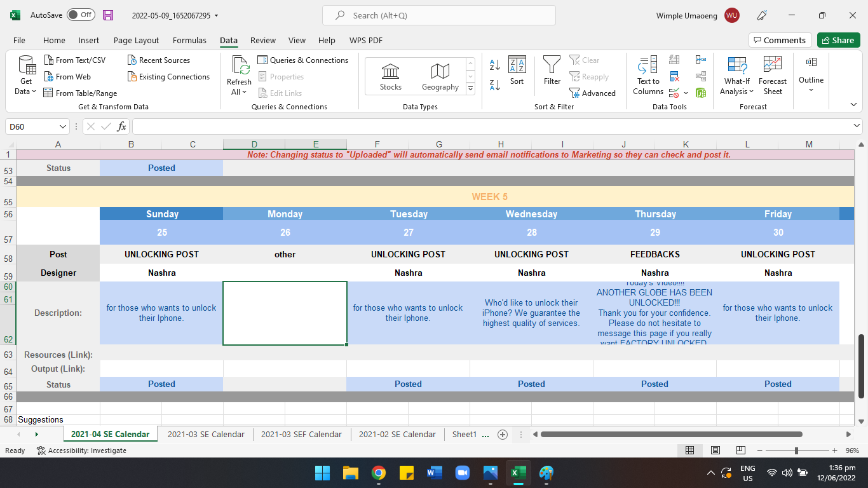The image size is (868, 488).
Task: Open the Sort dialog
Action: 517,71
